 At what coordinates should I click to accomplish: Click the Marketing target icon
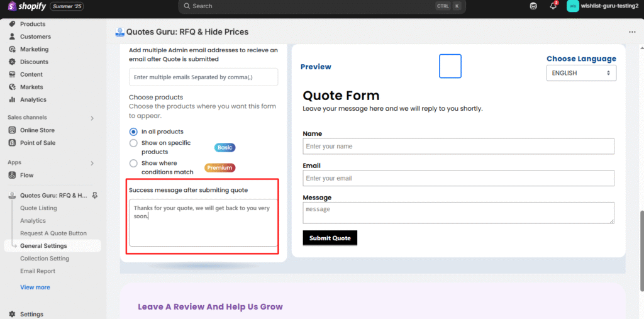(x=12, y=49)
